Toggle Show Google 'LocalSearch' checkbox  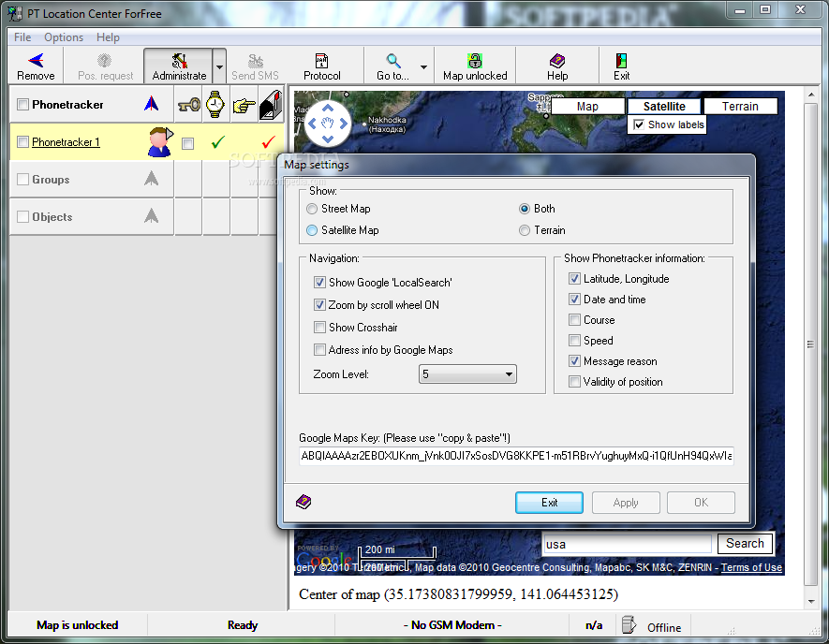(x=319, y=282)
